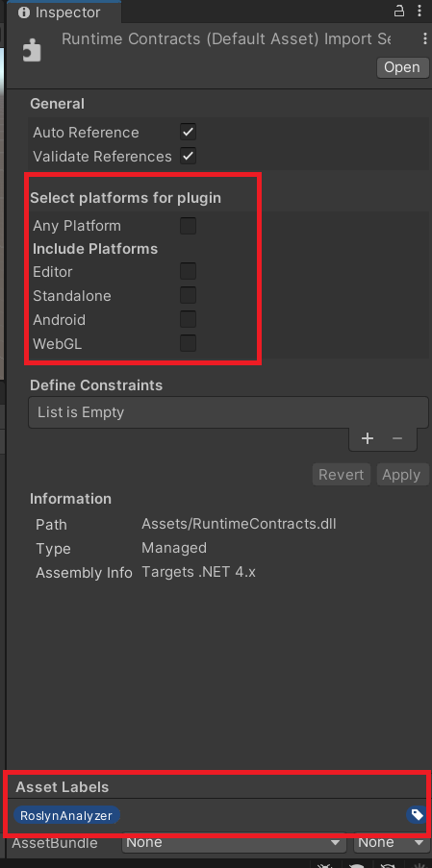Click the Define Constraints heading
Screen dimensions: 432x868
(96, 384)
